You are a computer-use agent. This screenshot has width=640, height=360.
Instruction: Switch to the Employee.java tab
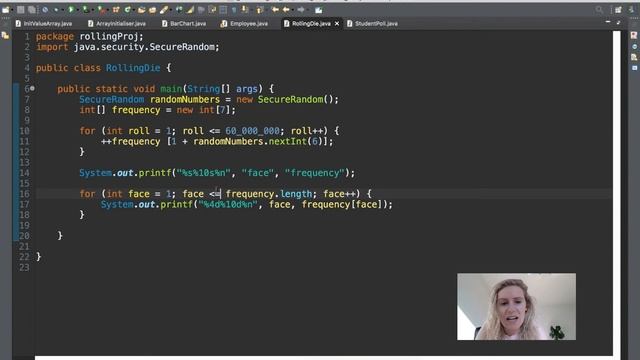[x=244, y=24]
